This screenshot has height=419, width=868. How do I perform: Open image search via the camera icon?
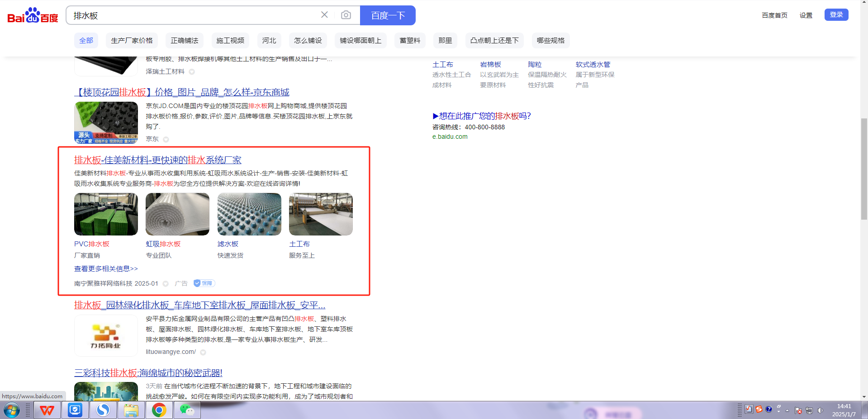point(346,15)
